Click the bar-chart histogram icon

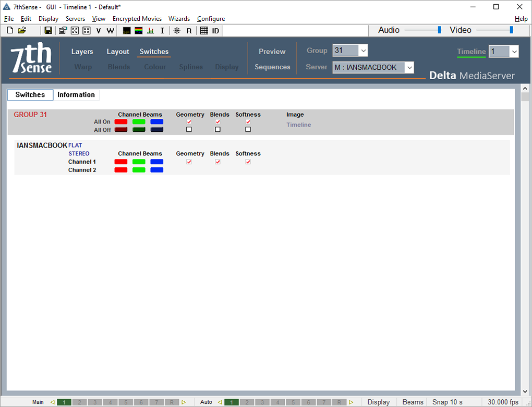coord(150,31)
